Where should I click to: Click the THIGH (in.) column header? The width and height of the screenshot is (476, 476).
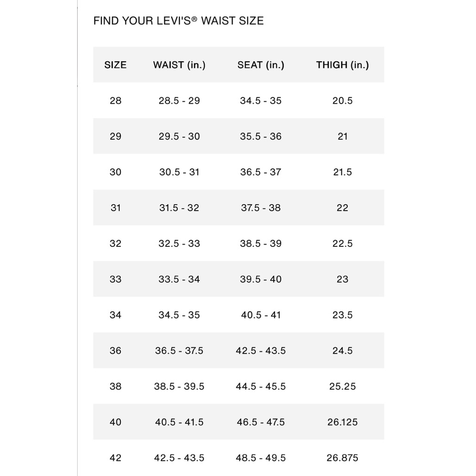pos(343,65)
